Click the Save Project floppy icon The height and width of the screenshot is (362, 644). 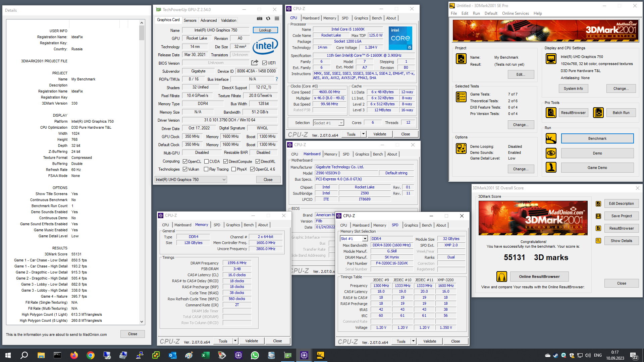tap(598, 216)
